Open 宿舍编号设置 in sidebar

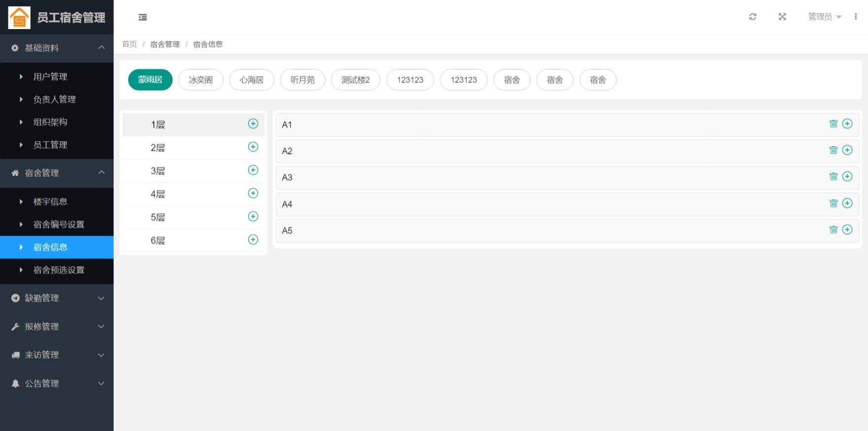pyautogui.click(x=57, y=224)
